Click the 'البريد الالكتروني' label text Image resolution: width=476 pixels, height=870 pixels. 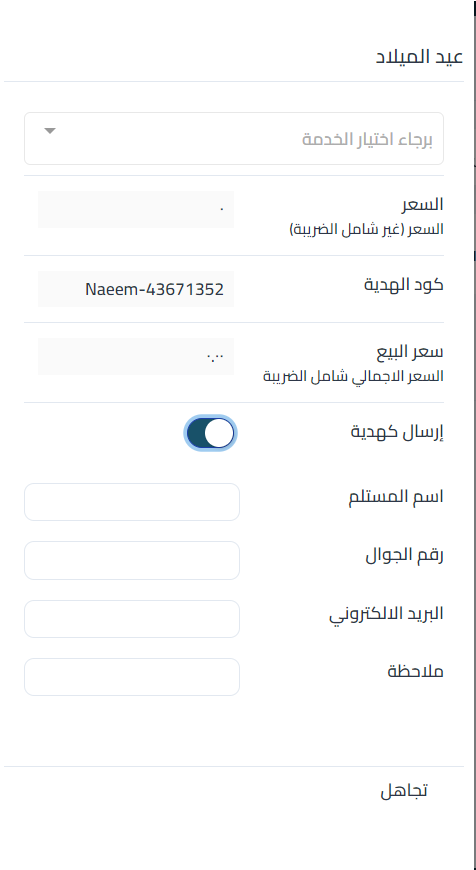387,614
